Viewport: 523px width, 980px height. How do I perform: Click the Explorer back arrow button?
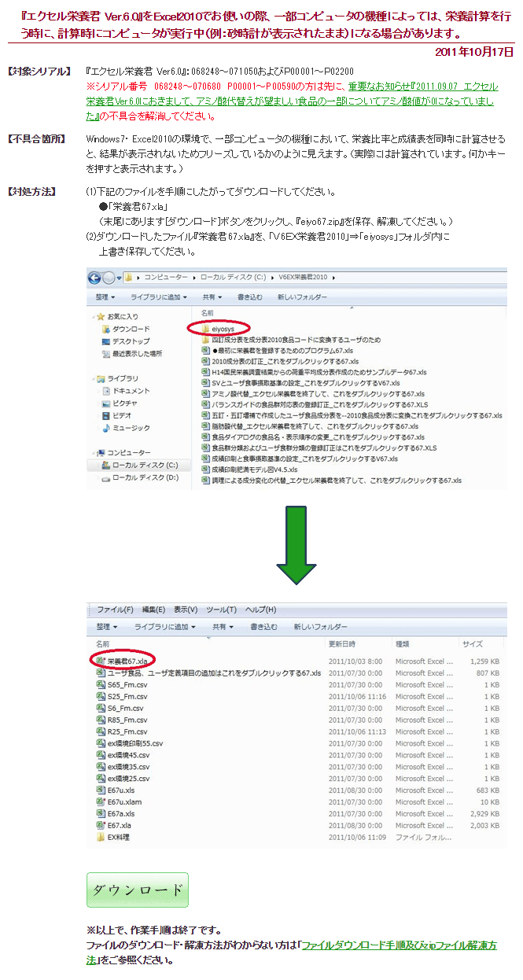click(94, 277)
